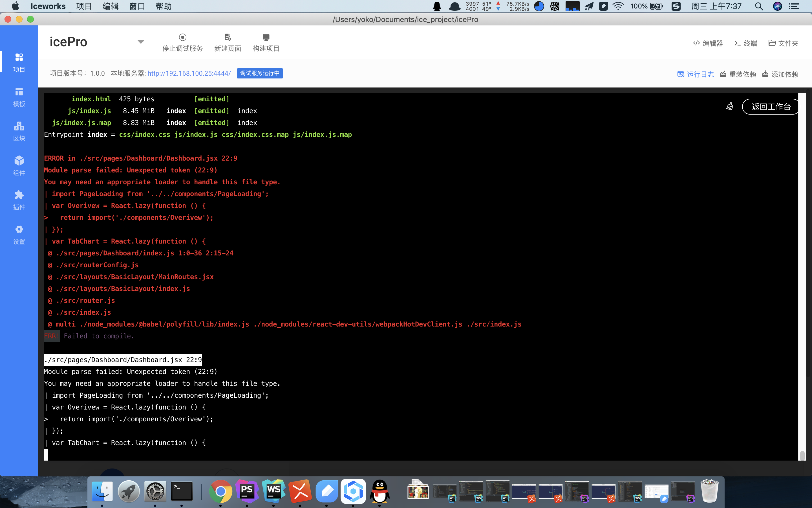Open Notification Center list icon

(x=794, y=6)
